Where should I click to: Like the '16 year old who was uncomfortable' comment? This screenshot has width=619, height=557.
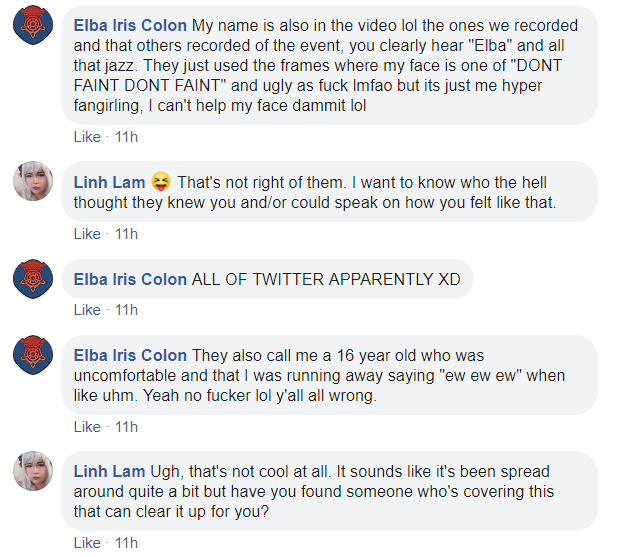click(x=87, y=427)
